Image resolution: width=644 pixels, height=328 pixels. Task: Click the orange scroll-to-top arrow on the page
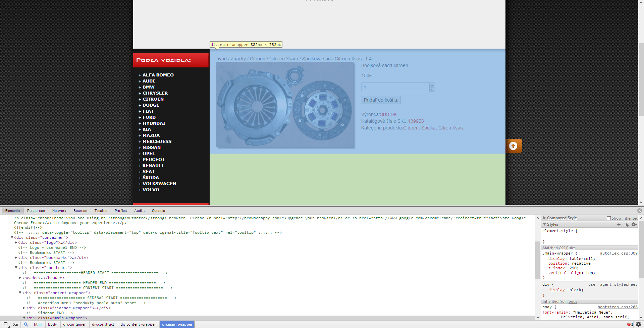coord(514,146)
